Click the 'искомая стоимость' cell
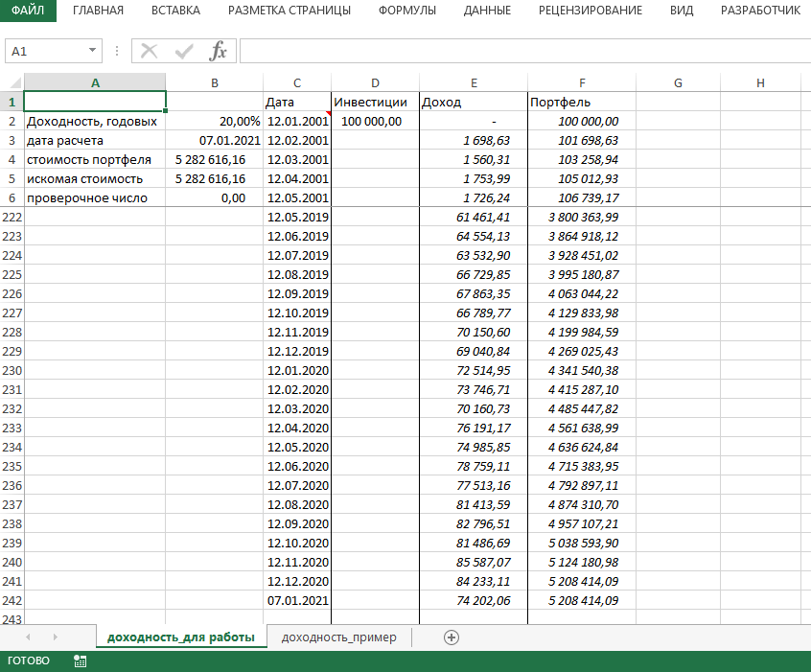 coord(95,178)
